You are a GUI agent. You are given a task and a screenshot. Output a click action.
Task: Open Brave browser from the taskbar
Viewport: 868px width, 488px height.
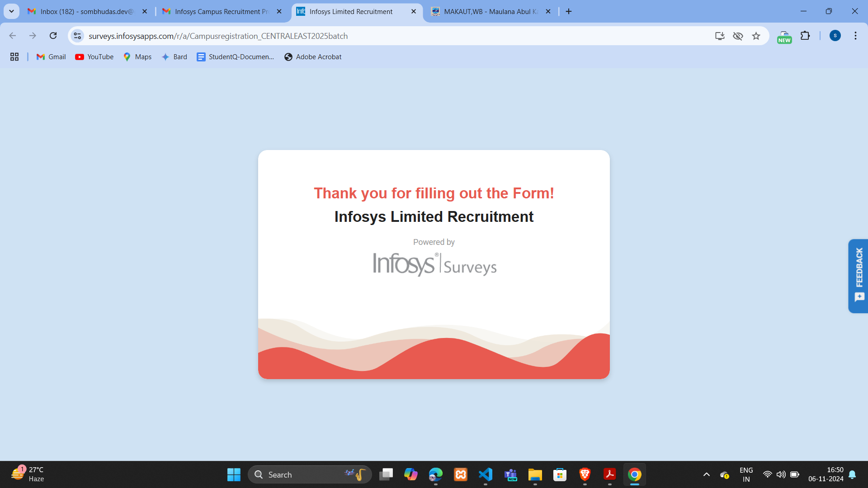pos(585,474)
